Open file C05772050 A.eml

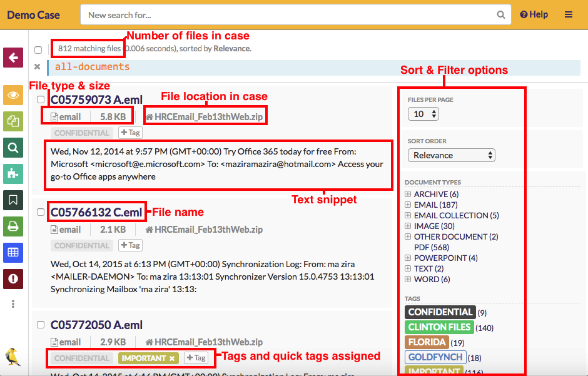coord(96,325)
